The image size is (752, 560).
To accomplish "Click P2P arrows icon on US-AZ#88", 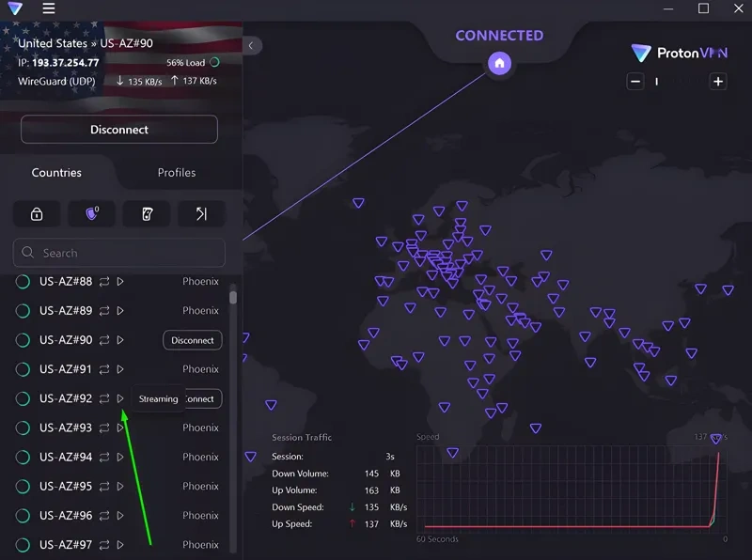I will coord(104,282).
